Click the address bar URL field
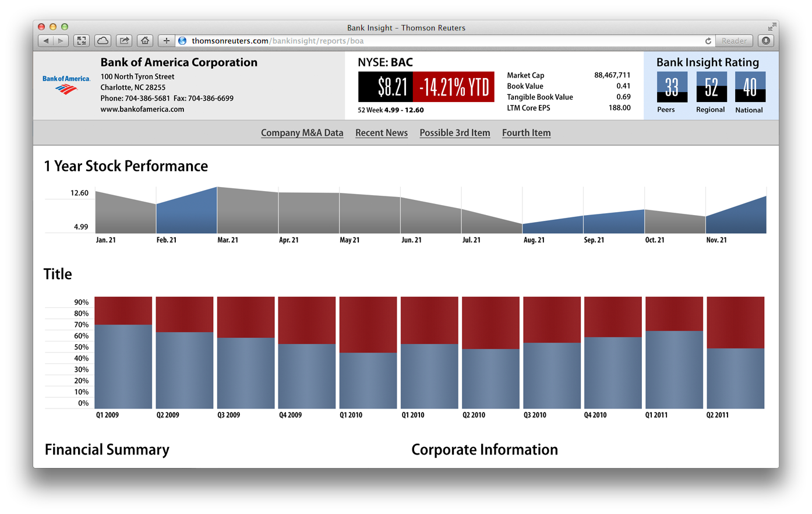 pyautogui.click(x=446, y=41)
